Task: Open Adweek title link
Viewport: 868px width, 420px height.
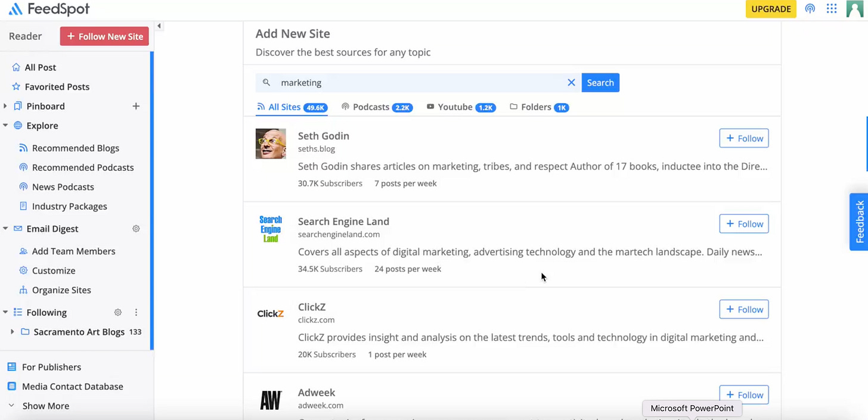Action: point(317,393)
